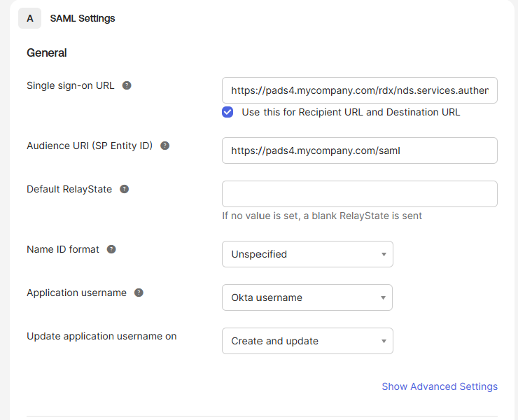Viewport: 518px width, 420px height.
Task: Open Update application username on dropdown
Action: 307,341
